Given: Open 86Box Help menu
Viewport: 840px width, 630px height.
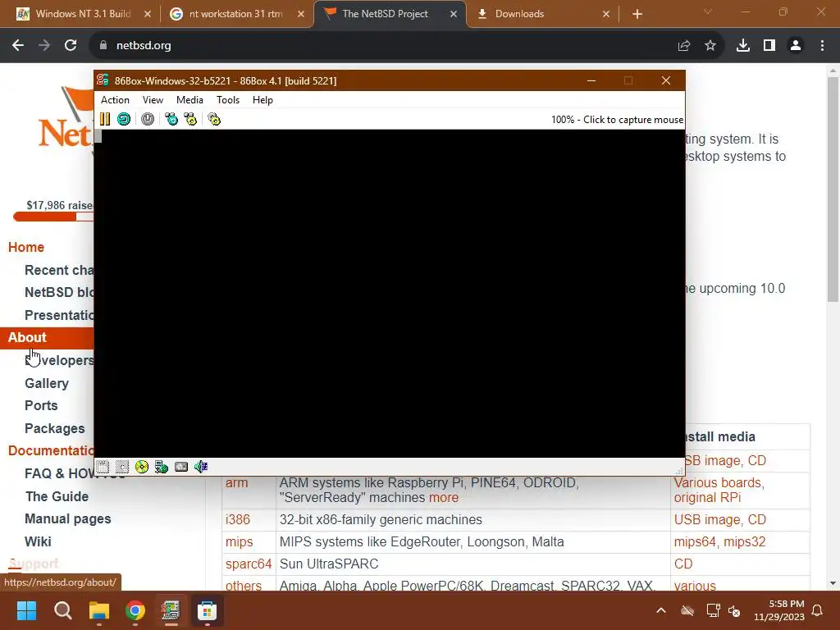Looking at the screenshot, I should [262, 99].
